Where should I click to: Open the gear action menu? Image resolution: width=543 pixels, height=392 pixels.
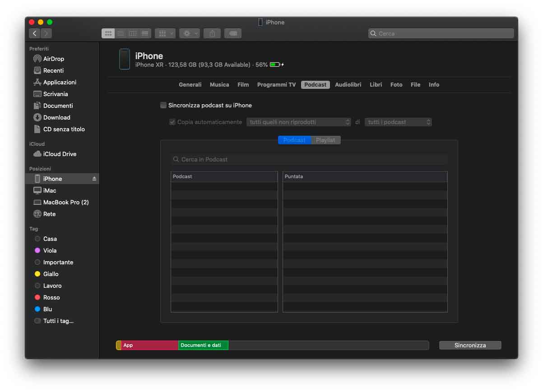(x=189, y=33)
